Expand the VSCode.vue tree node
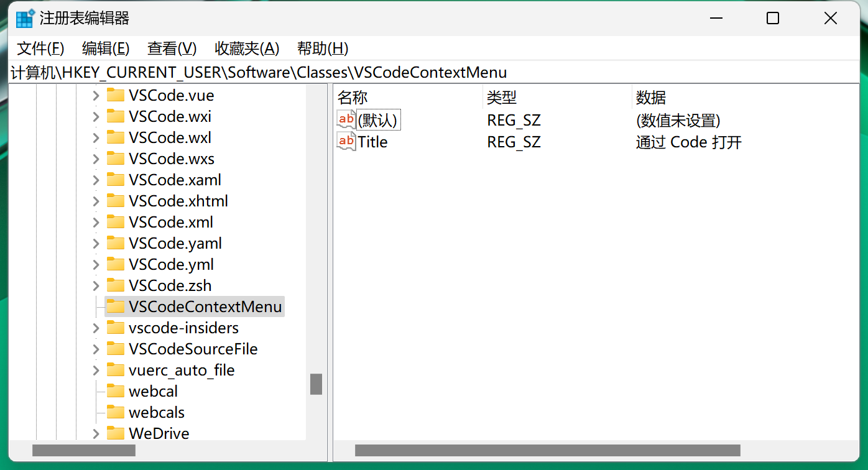Screen dimensions: 868x470 (x=96, y=96)
